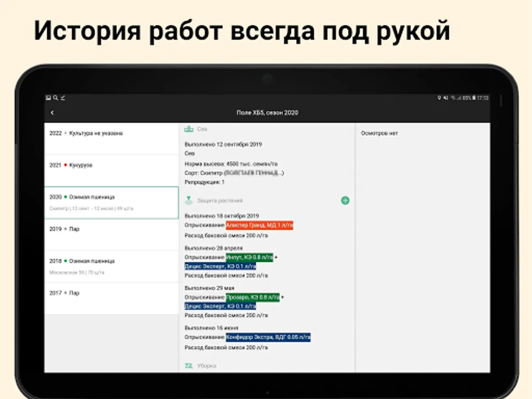
Task: Tap the Поле ХБ5, сезон 2020 title
Action: [267, 113]
